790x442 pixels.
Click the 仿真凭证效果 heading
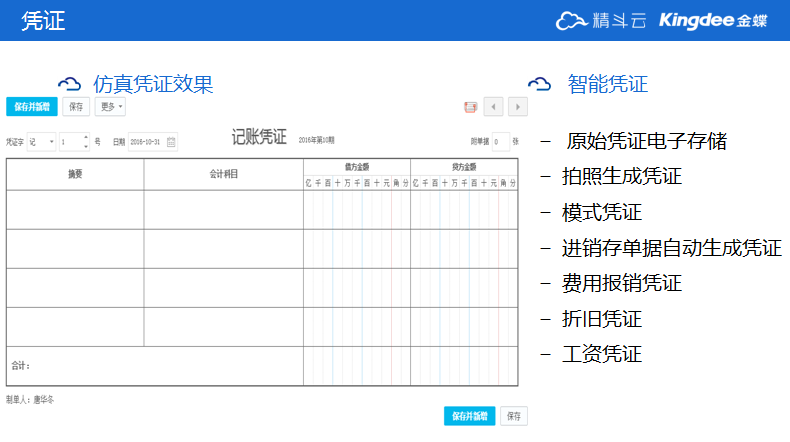[x=153, y=84]
